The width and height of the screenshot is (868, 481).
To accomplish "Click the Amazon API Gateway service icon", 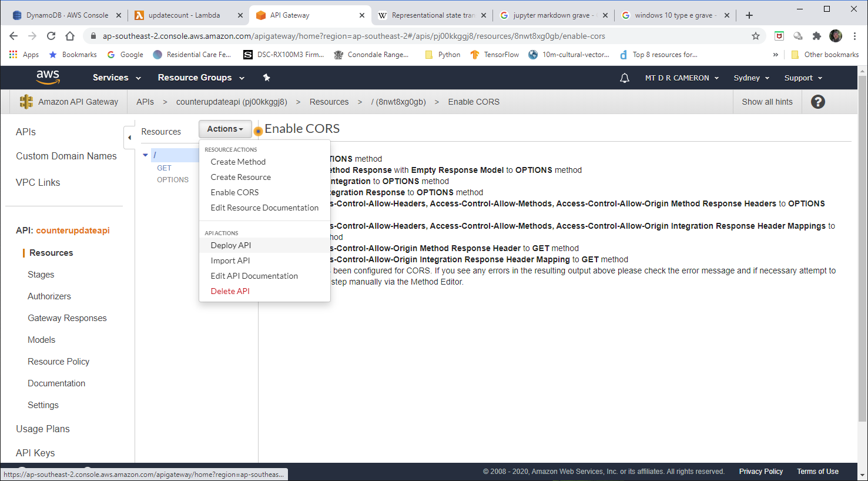I will coord(26,102).
